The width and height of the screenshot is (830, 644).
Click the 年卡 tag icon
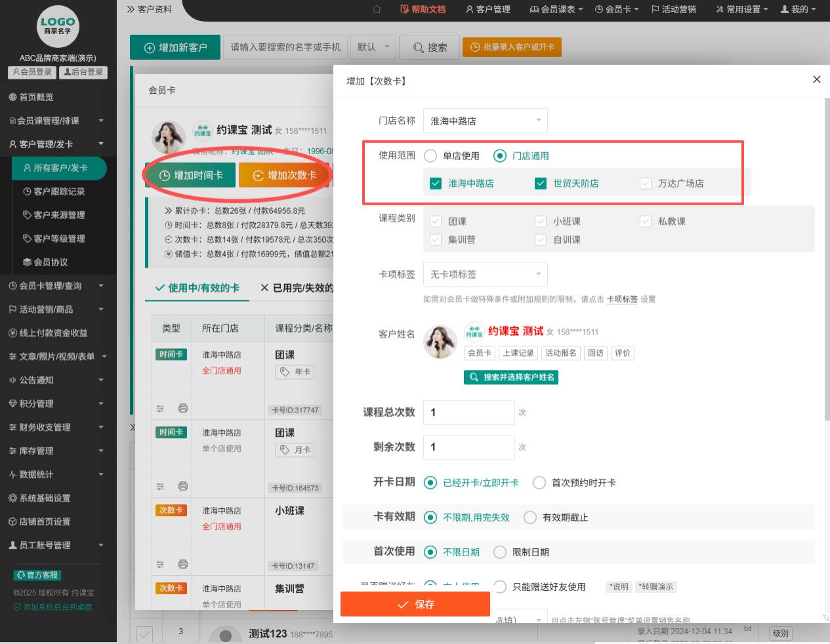pos(285,372)
